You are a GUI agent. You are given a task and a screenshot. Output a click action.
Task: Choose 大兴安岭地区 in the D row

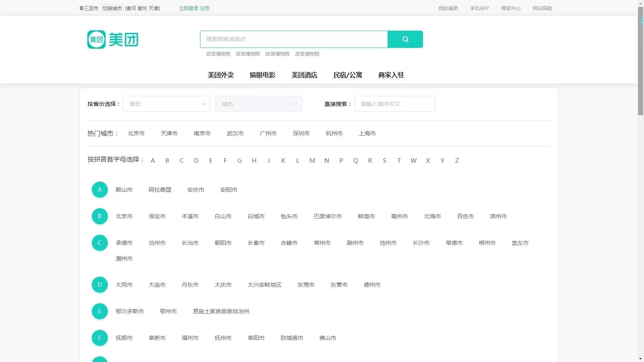tap(264, 285)
